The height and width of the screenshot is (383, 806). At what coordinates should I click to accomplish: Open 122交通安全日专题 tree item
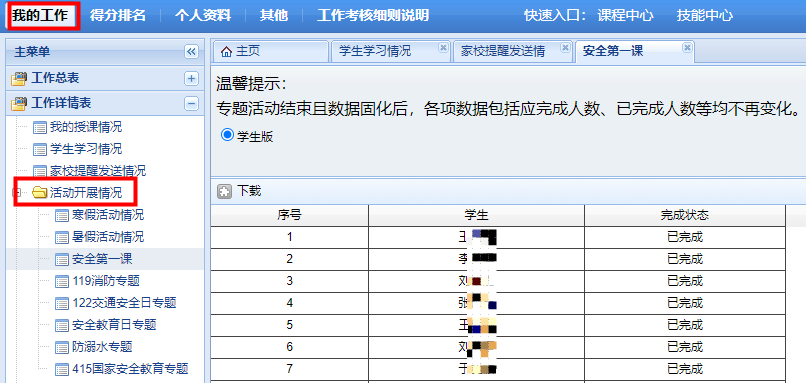(x=124, y=303)
